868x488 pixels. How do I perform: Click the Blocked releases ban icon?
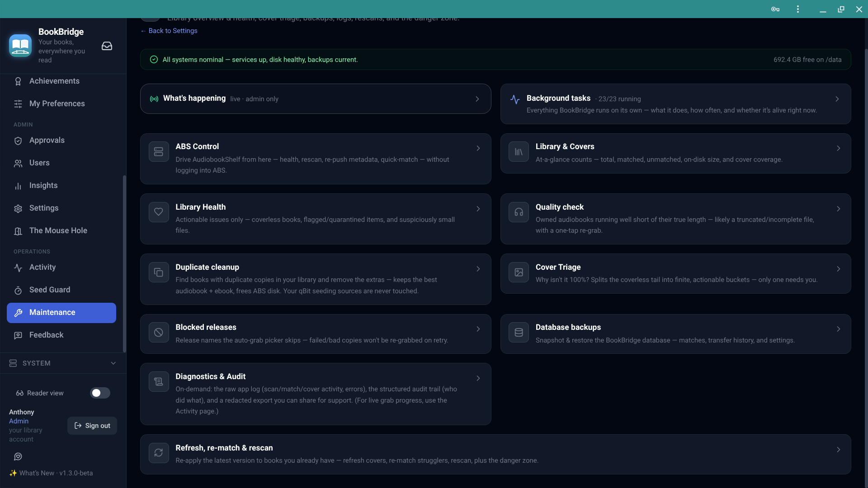(x=159, y=332)
